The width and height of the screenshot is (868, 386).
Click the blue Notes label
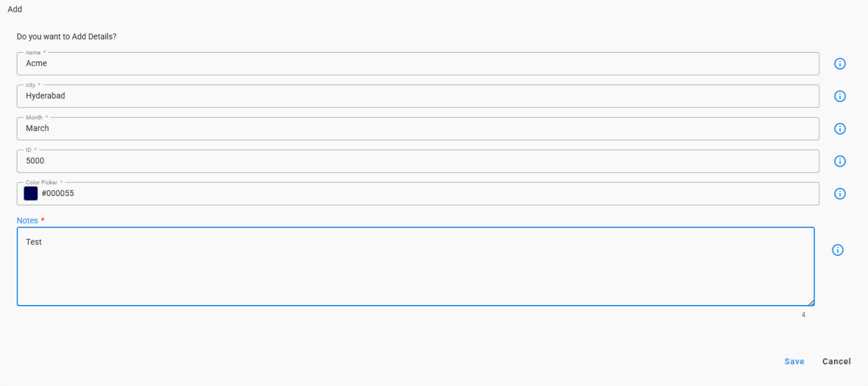[x=27, y=220]
